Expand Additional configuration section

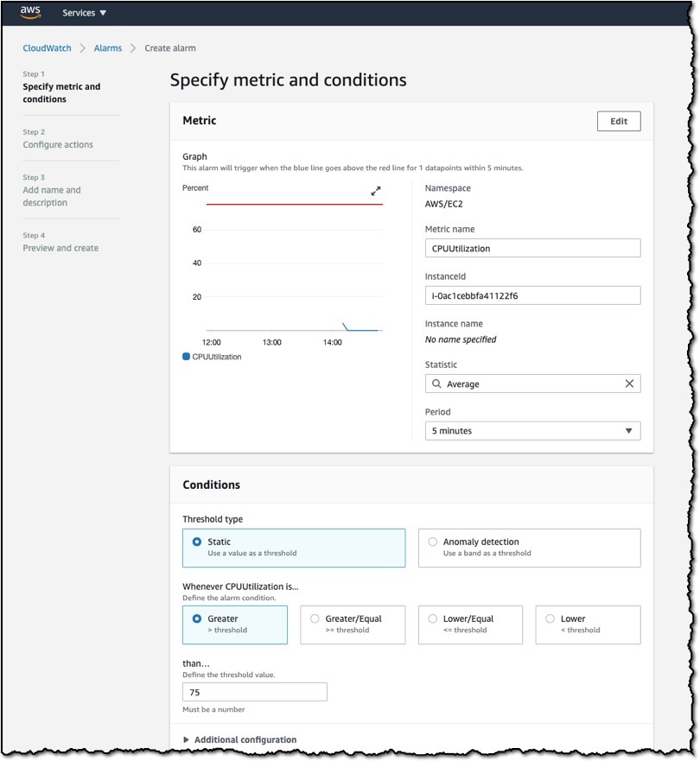click(x=240, y=739)
